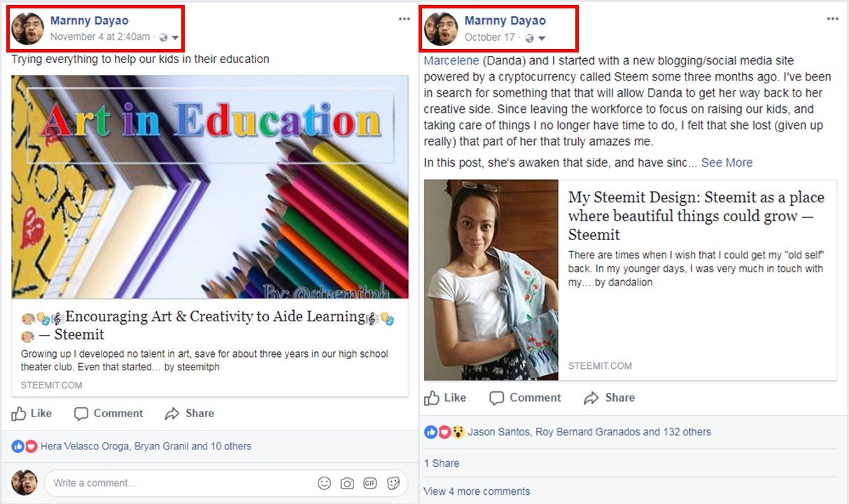Viewport: 849px width, 504px height.
Task: Click the sticker icon in comment box
Action: [x=393, y=483]
